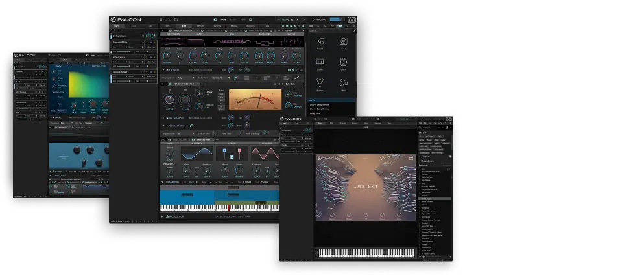Viewport: 644px width, 276px height.
Task: Click folder open icon in center window toolbar
Action: click(176, 19)
